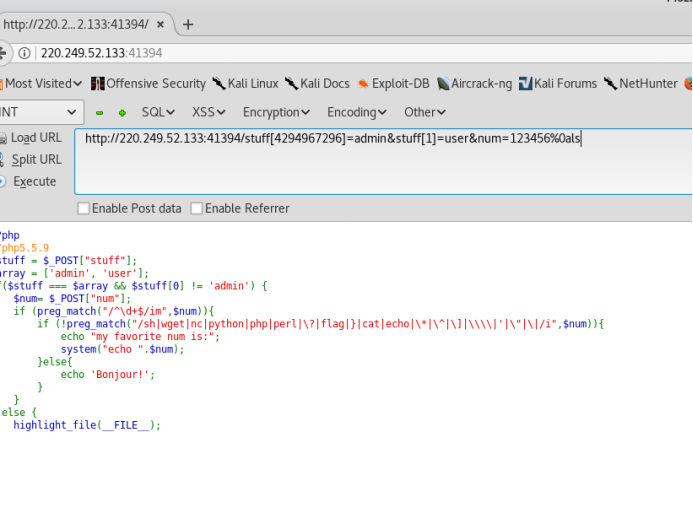Open the Offensive Security bookmark
693x525 pixels.
click(148, 84)
